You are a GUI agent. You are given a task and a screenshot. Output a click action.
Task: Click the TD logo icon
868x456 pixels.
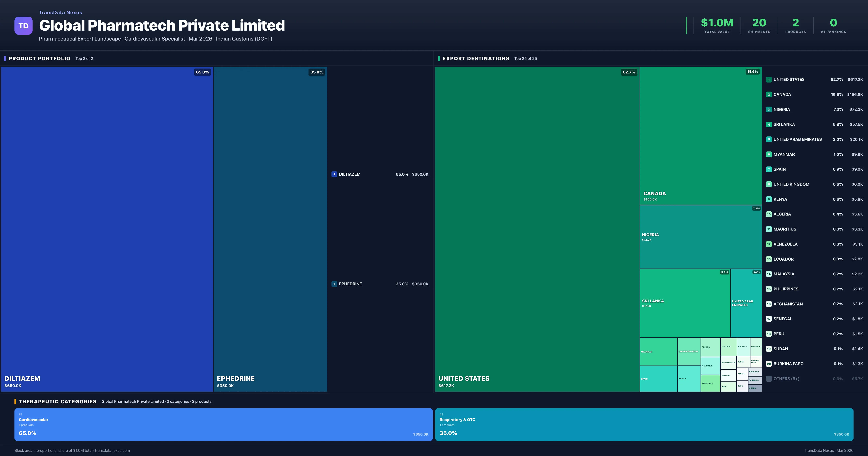pyautogui.click(x=23, y=26)
